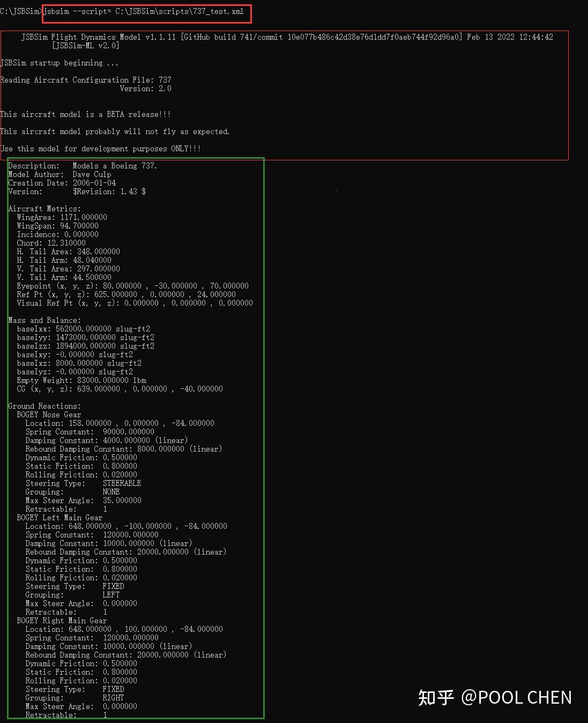Click the jsbsim --script command line
This screenshot has width=588, height=723.
pyautogui.click(x=144, y=11)
